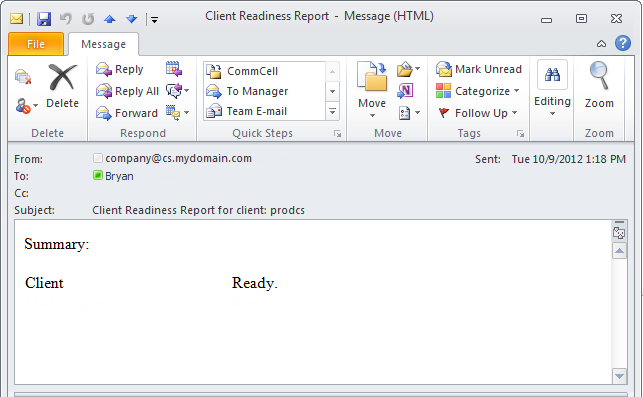Click the envelope icon in title bar
This screenshot has height=397, width=643.
(16, 19)
